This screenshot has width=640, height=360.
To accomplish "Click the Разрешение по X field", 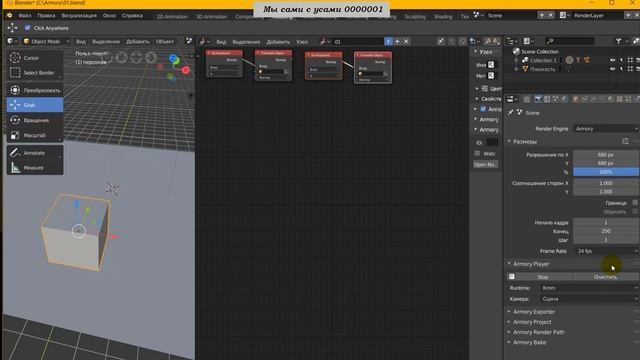I will 606,155.
